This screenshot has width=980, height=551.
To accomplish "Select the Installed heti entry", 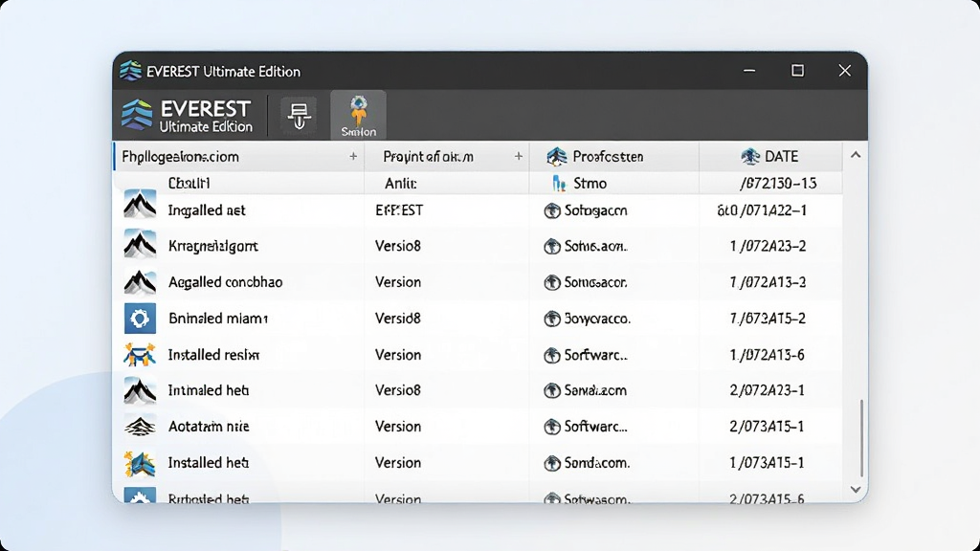I will tap(208, 463).
